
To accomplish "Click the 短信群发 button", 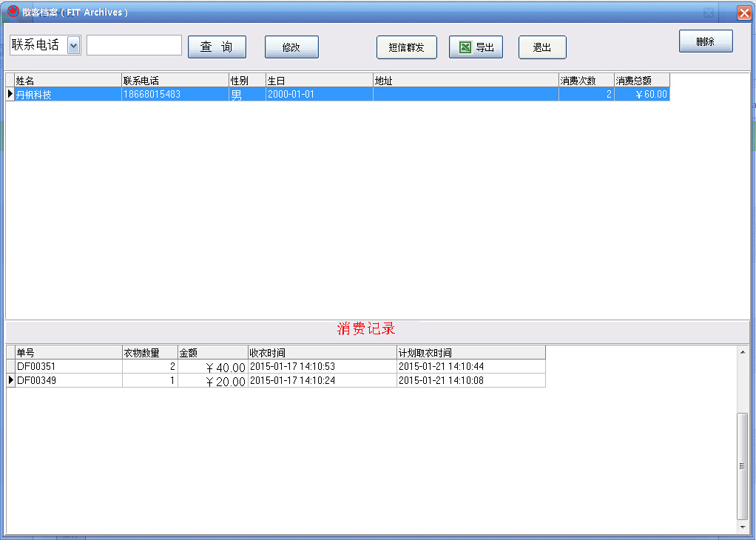I will click(406, 47).
